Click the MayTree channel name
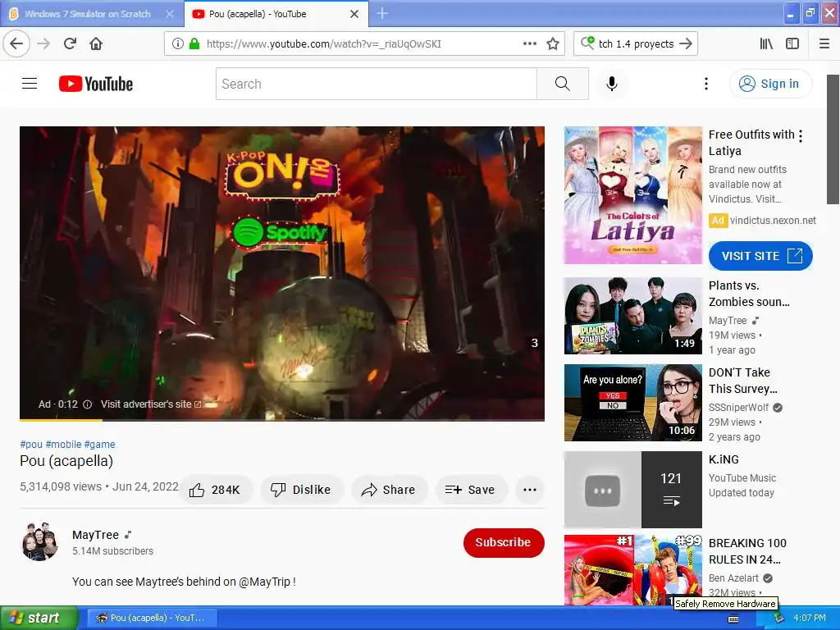Image resolution: width=840 pixels, height=630 pixels. tap(96, 535)
